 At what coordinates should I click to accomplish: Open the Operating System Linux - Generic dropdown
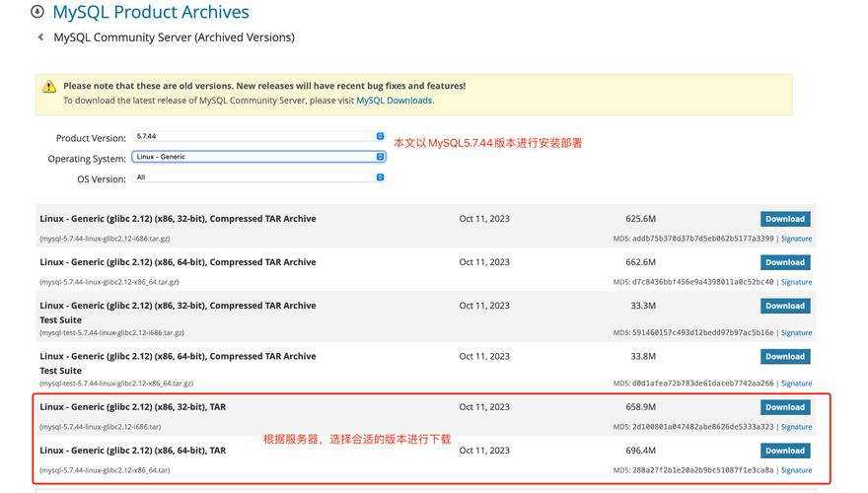(258, 157)
